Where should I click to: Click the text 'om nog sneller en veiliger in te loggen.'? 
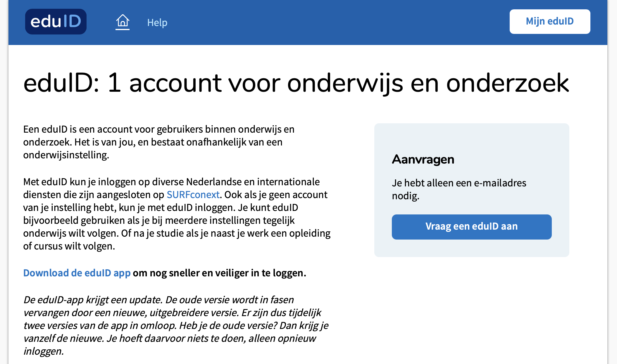220,273
